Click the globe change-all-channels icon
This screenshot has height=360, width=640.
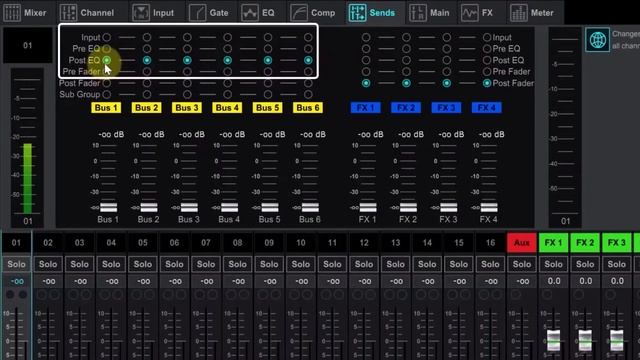click(x=598, y=40)
